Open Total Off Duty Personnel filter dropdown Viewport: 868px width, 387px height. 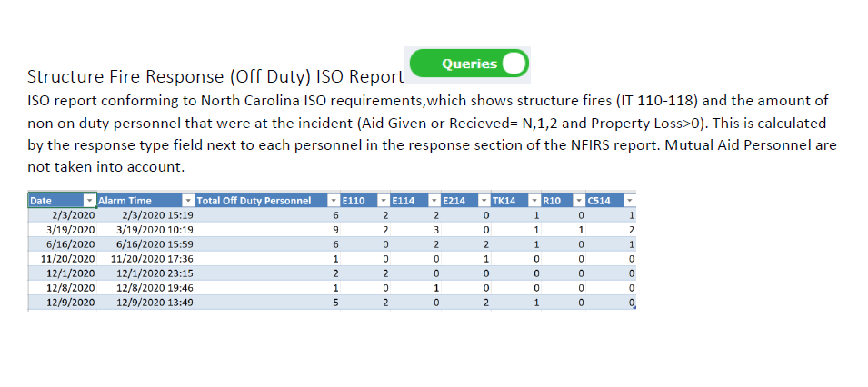pyautogui.click(x=332, y=201)
